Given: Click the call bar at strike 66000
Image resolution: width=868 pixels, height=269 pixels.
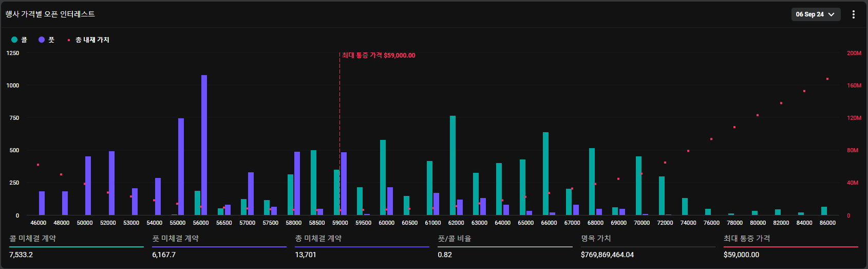Looking at the screenshot, I should pyautogui.click(x=545, y=173).
